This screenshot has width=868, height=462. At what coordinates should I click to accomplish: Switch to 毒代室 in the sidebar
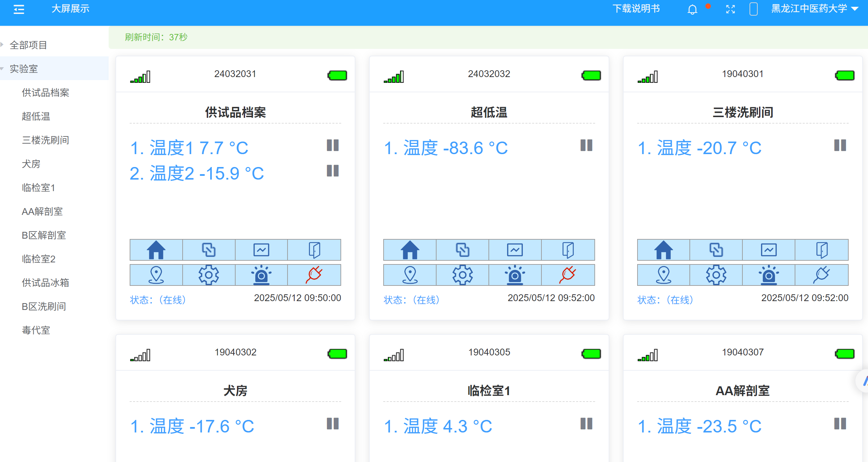pyautogui.click(x=35, y=330)
